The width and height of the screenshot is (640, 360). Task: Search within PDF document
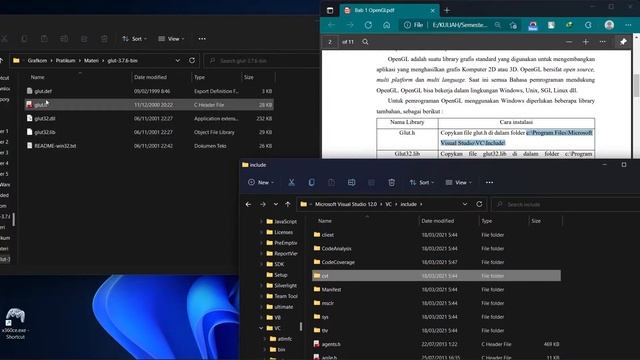[365, 42]
